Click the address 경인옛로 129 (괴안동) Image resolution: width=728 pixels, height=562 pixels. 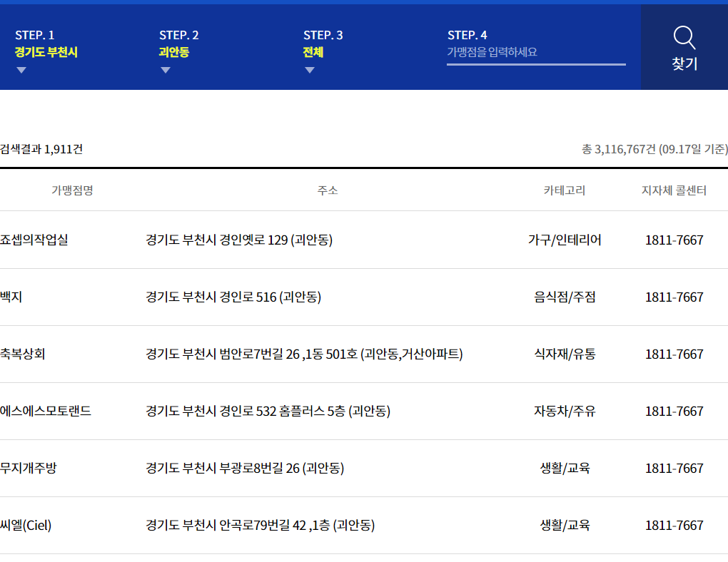pyautogui.click(x=239, y=240)
